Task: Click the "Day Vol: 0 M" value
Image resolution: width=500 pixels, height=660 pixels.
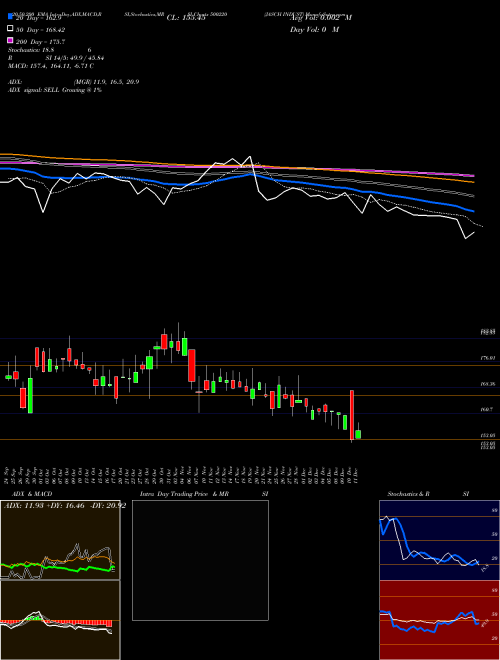Action: tap(314, 29)
